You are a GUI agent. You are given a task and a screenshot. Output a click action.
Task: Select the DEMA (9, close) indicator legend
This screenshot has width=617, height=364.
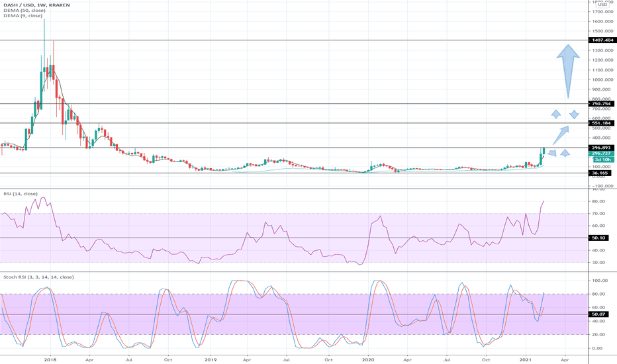23,16
